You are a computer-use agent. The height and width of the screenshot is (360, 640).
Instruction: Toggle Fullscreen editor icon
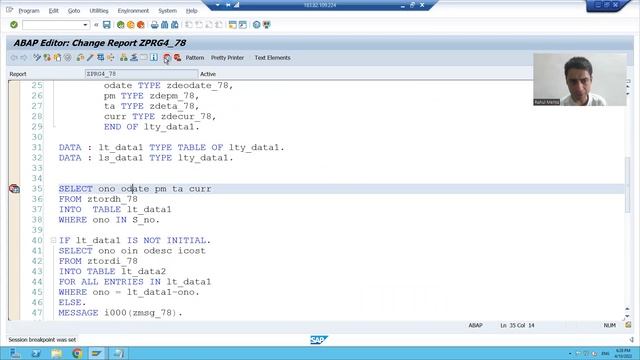(144, 58)
